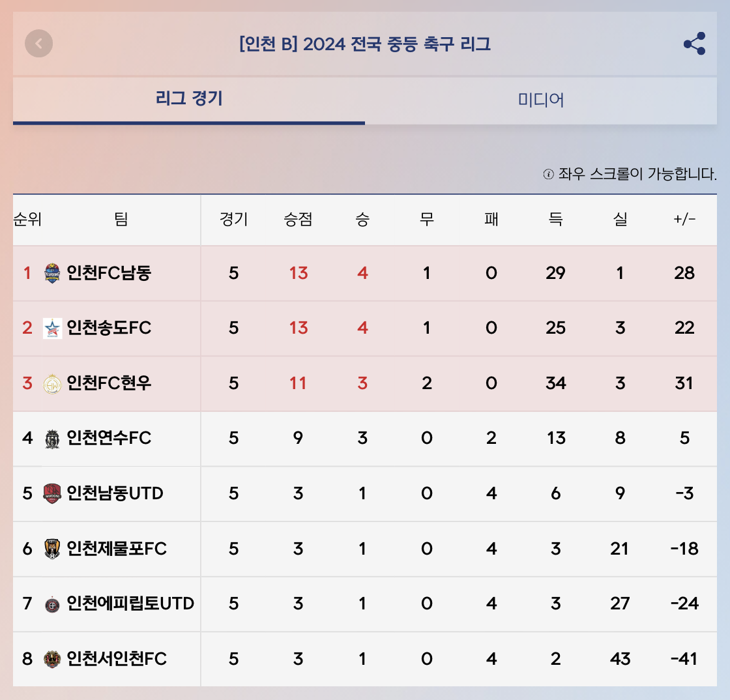Switch to the 리그 경기 tab

(189, 99)
